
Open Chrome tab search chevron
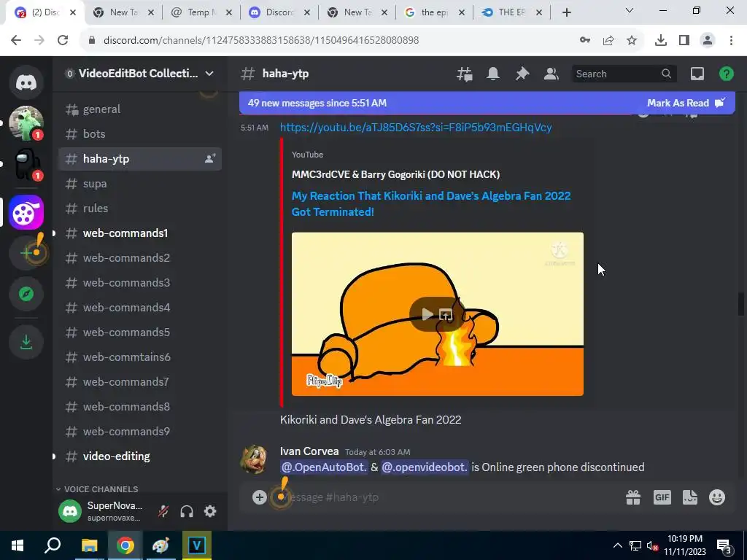pyautogui.click(x=630, y=11)
